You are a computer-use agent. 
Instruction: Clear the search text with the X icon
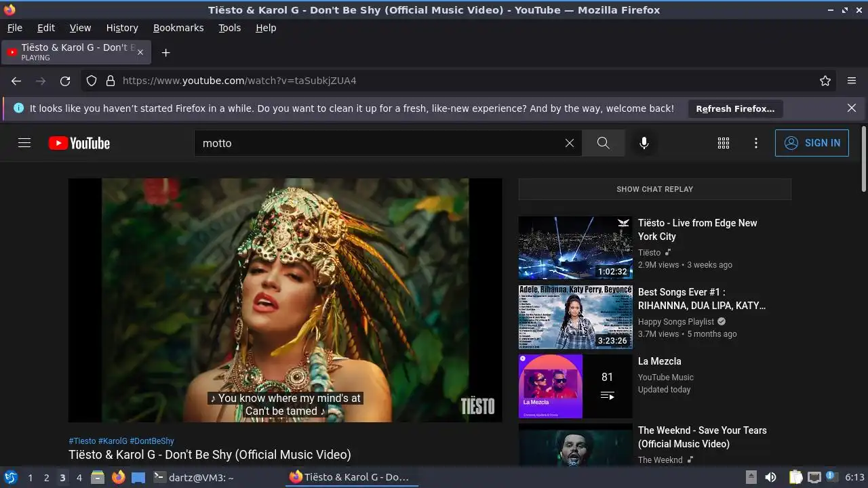[x=570, y=143]
